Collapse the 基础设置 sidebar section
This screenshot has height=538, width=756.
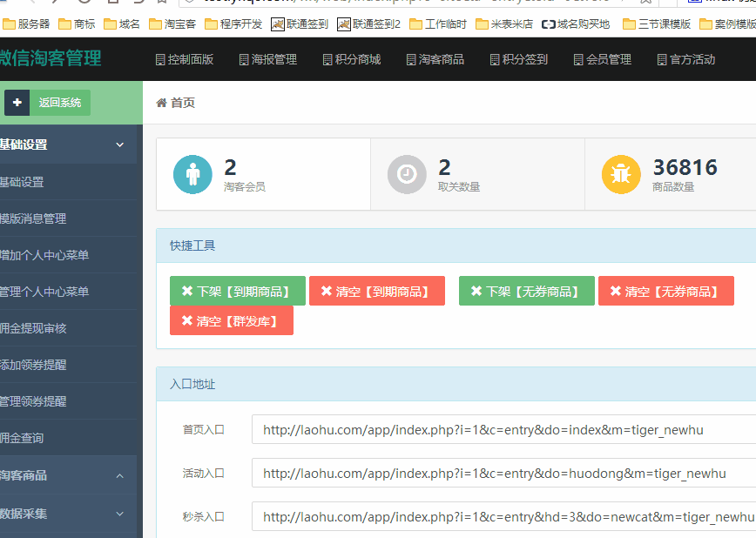(x=119, y=145)
